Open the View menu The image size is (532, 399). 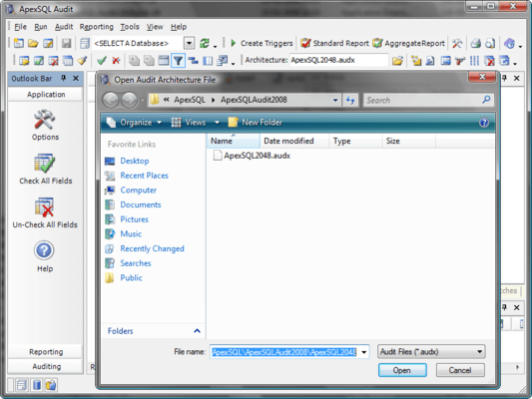(155, 27)
